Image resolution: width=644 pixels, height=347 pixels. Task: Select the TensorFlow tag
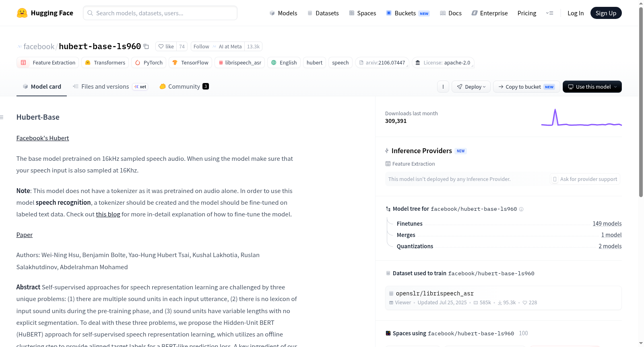tap(190, 63)
